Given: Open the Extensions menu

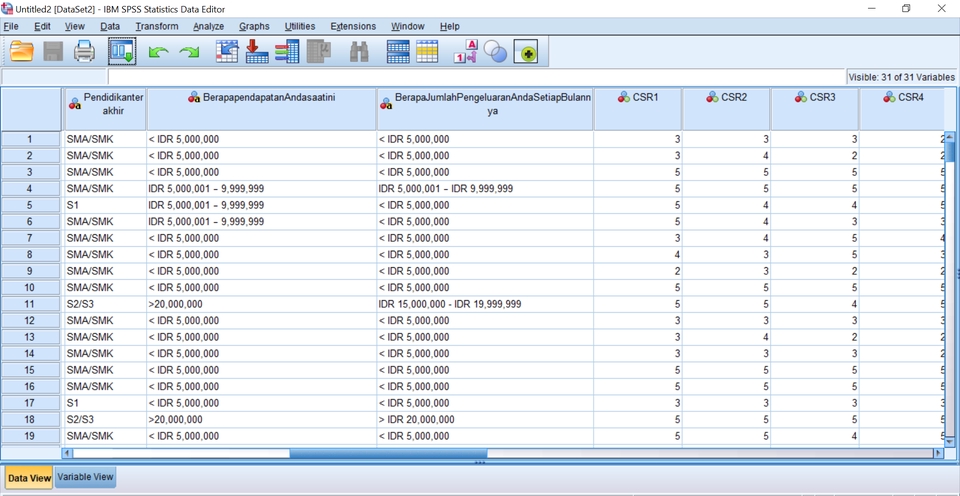Looking at the screenshot, I should coord(353,26).
